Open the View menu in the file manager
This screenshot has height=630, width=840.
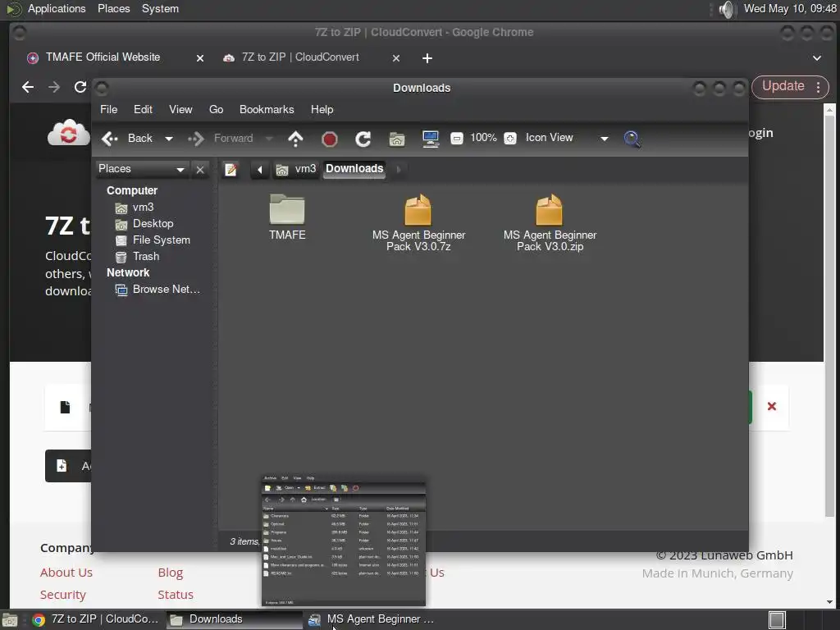(x=180, y=109)
